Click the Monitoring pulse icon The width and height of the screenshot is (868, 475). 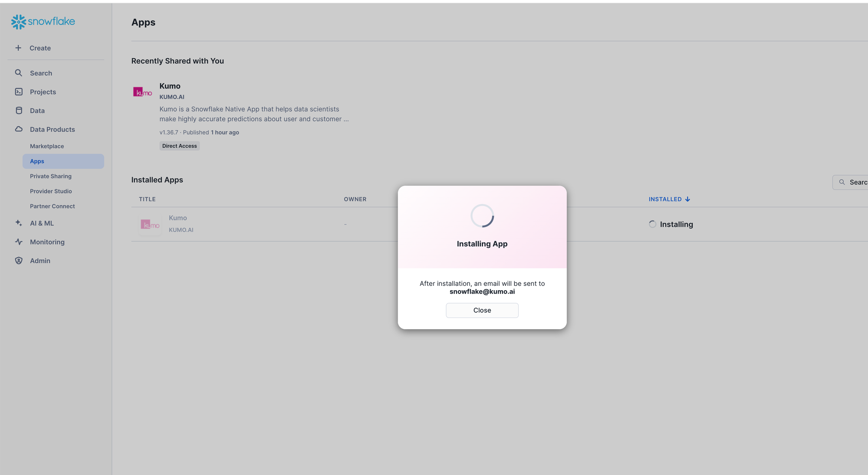[x=19, y=242]
